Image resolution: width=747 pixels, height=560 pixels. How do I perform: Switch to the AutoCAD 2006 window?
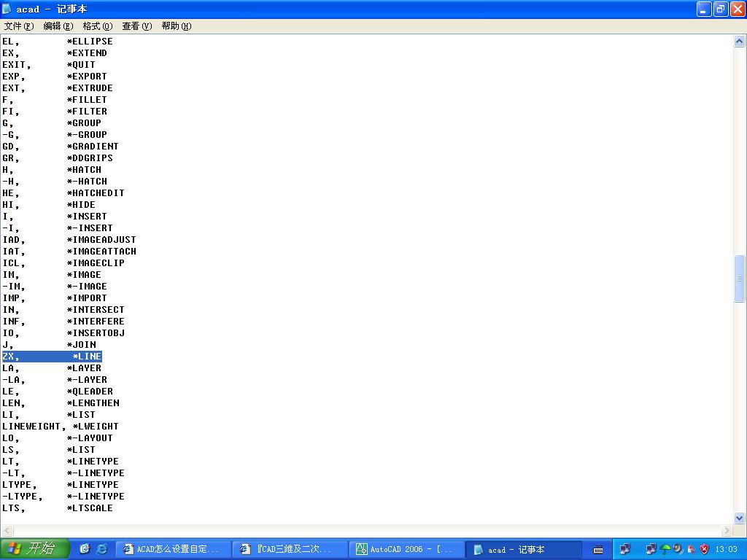pyautogui.click(x=405, y=548)
